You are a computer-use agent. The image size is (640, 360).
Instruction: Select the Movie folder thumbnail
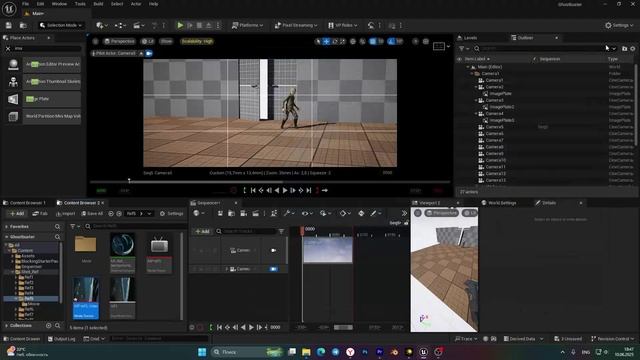pyautogui.click(x=86, y=244)
